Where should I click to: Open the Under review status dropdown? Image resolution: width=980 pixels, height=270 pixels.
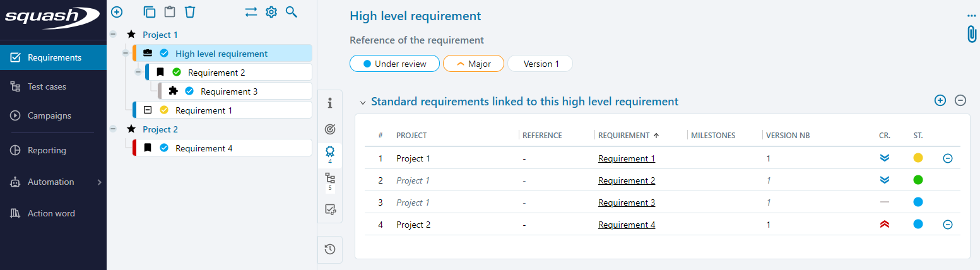[x=394, y=64]
